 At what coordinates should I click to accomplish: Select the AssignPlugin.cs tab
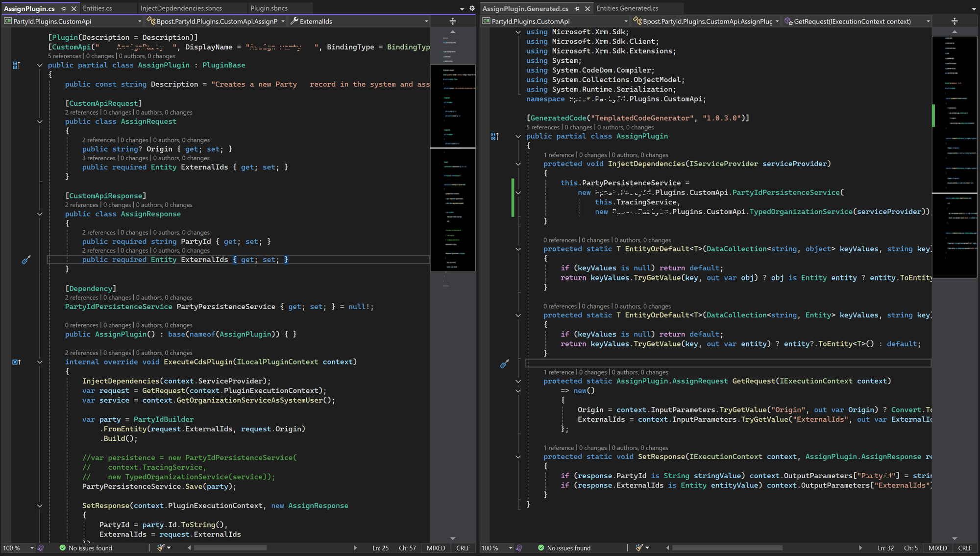29,8
